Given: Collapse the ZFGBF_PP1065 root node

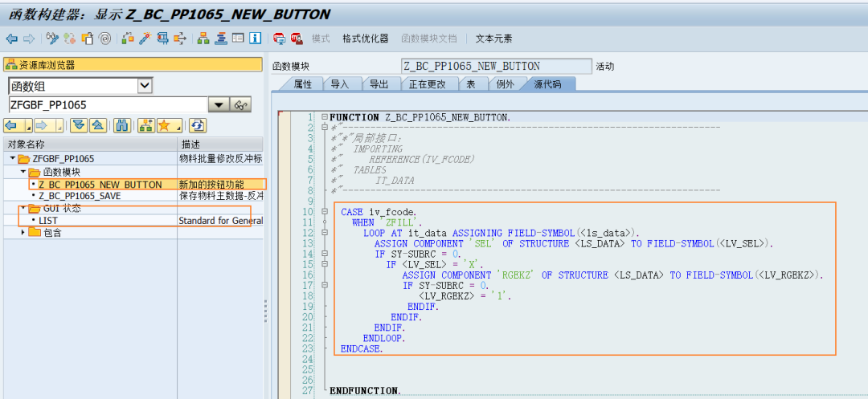Looking at the screenshot, I should pyautogui.click(x=13, y=159).
